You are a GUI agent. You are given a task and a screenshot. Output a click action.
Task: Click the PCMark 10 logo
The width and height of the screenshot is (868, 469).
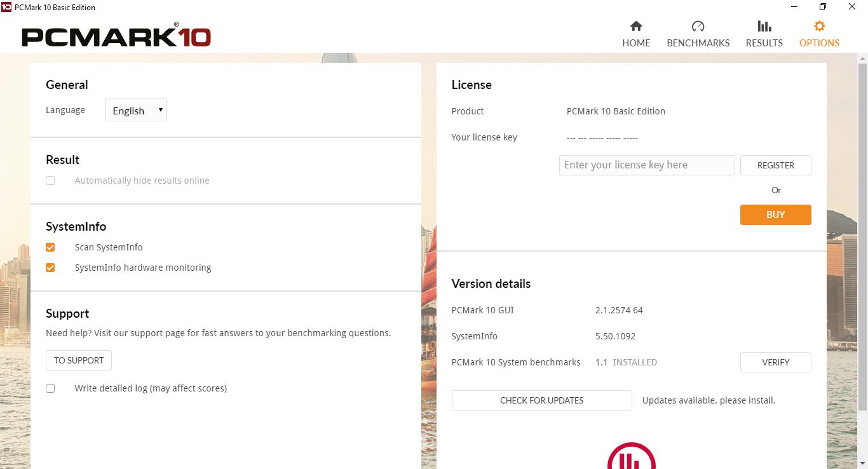point(116,36)
